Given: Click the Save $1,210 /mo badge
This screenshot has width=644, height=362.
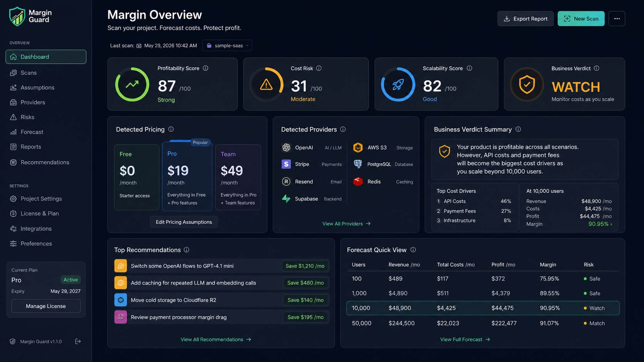Looking at the screenshot, I should pos(305,266).
